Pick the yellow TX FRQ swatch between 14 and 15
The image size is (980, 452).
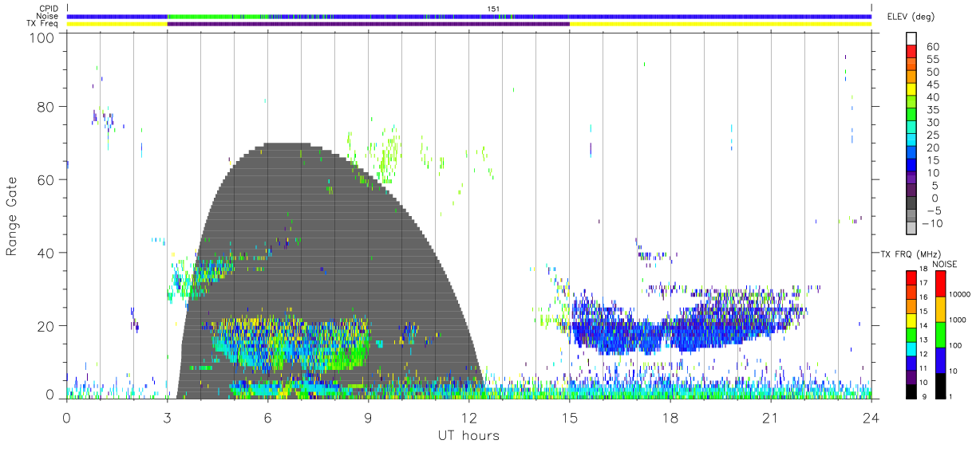[911, 320]
